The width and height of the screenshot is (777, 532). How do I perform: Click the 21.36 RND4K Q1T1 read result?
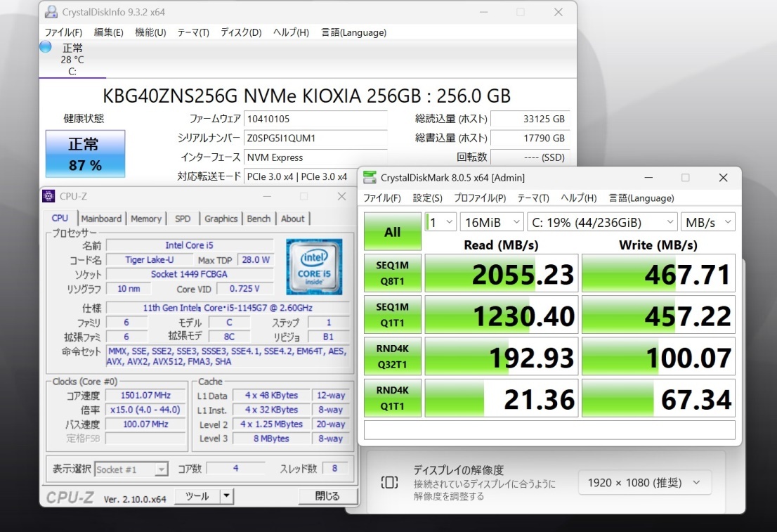click(x=502, y=398)
